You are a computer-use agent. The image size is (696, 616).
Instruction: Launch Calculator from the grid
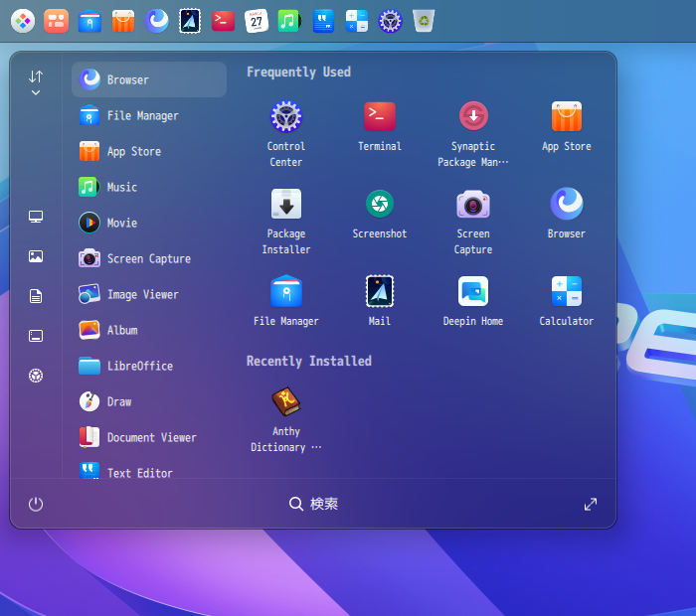click(x=566, y=292)
